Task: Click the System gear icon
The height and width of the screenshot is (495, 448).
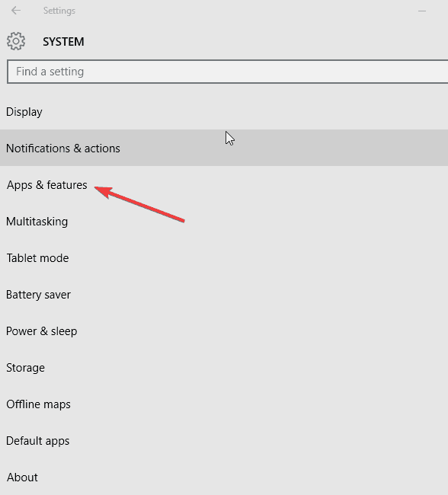Action: [16, 41]
